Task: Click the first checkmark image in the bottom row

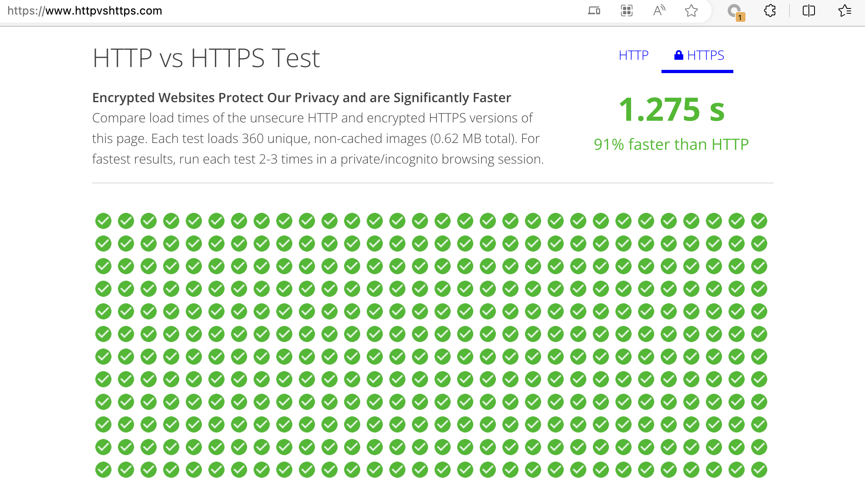Action: (103, 470)
